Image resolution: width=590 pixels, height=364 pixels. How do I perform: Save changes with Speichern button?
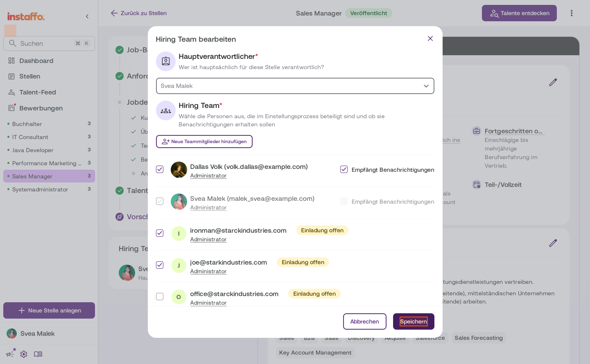pos(414,321)
